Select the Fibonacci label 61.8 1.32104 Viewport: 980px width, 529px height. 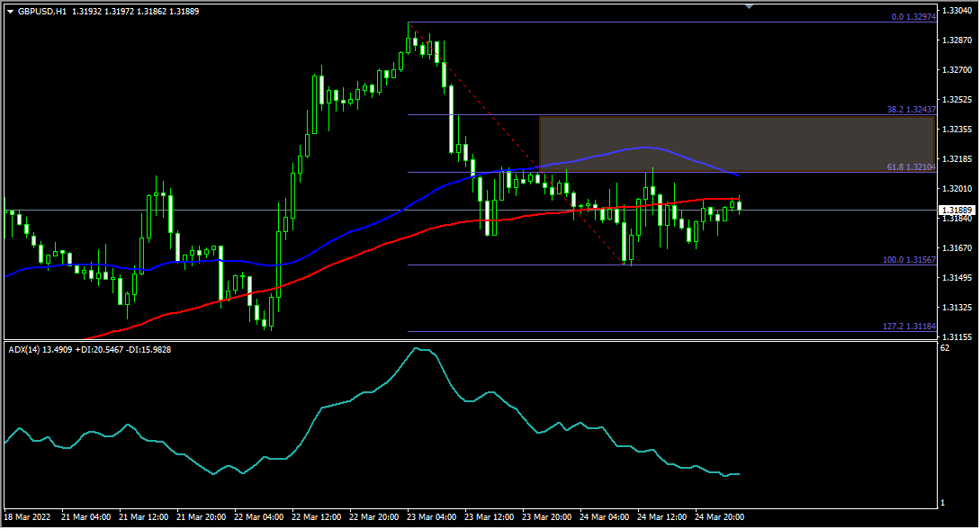[x=912, y=167]
